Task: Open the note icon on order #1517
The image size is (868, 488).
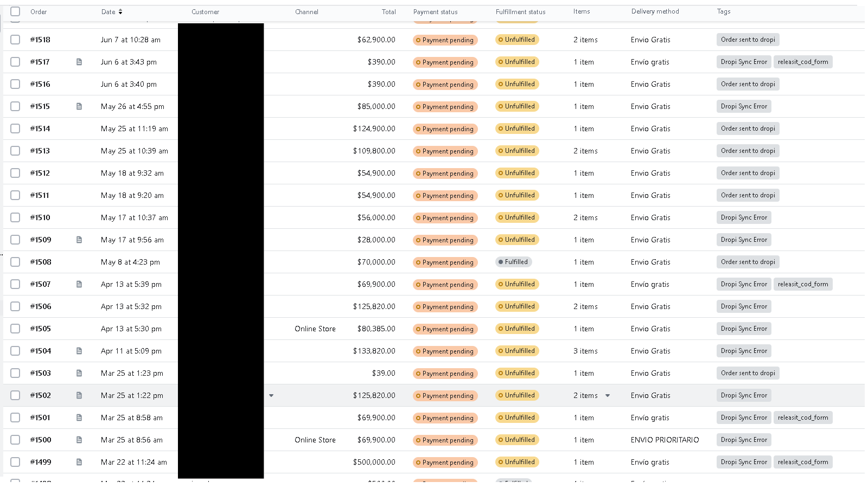Action: 79,62
